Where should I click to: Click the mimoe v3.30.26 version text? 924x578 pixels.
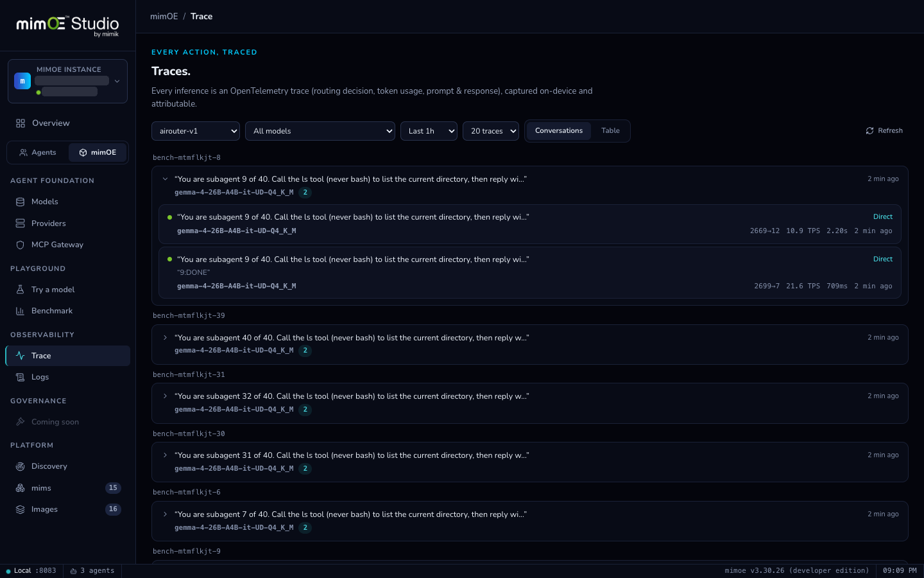(x=797, y=571)
